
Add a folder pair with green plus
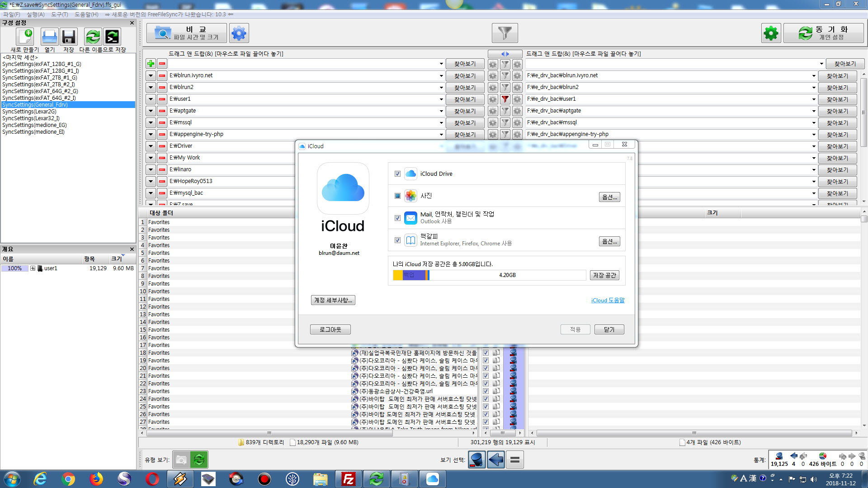151,64
